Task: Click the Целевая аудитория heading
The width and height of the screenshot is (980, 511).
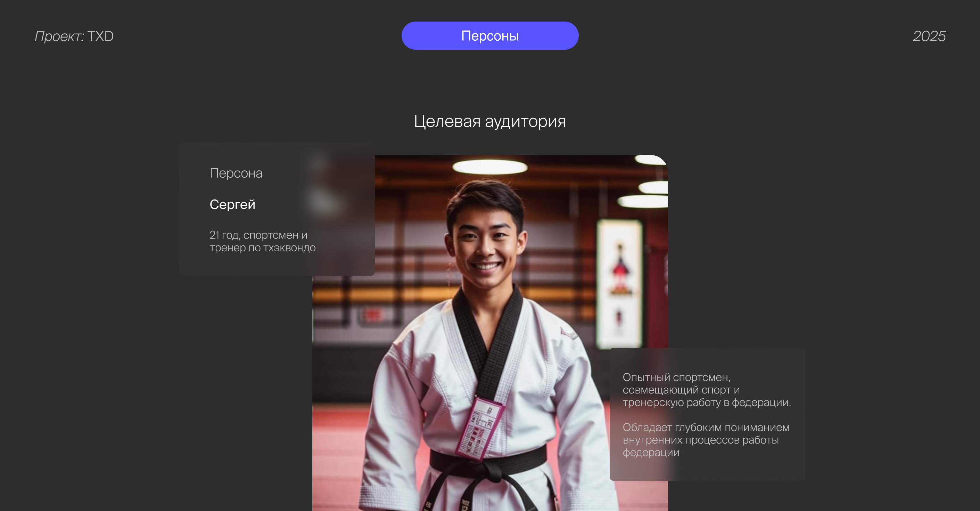Action: coord(489,121)
